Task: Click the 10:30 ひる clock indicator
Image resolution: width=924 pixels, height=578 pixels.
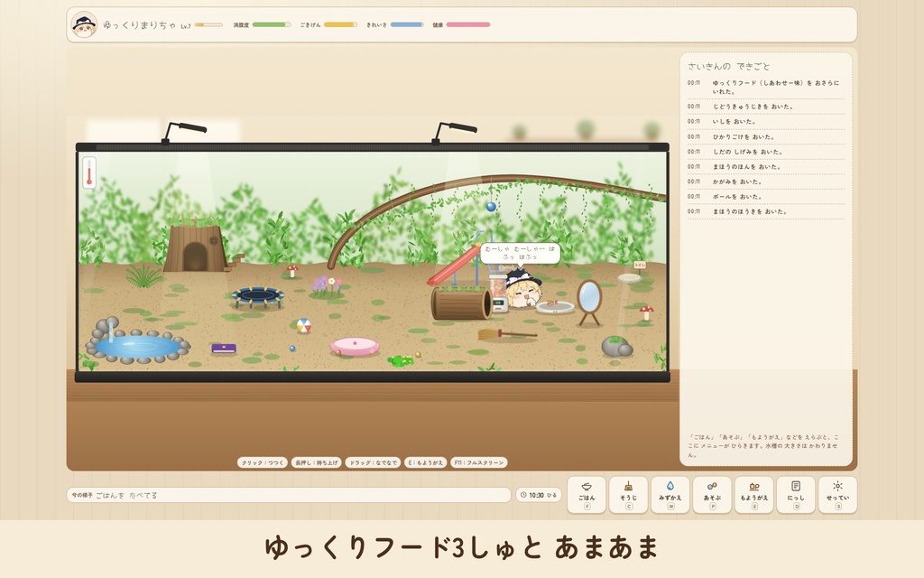Action: pyautogui.click(x=539, y=495)
